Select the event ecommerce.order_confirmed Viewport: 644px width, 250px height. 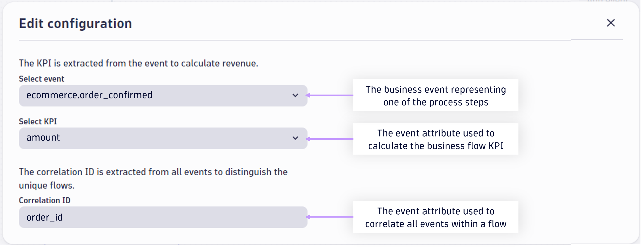[162, 95]
